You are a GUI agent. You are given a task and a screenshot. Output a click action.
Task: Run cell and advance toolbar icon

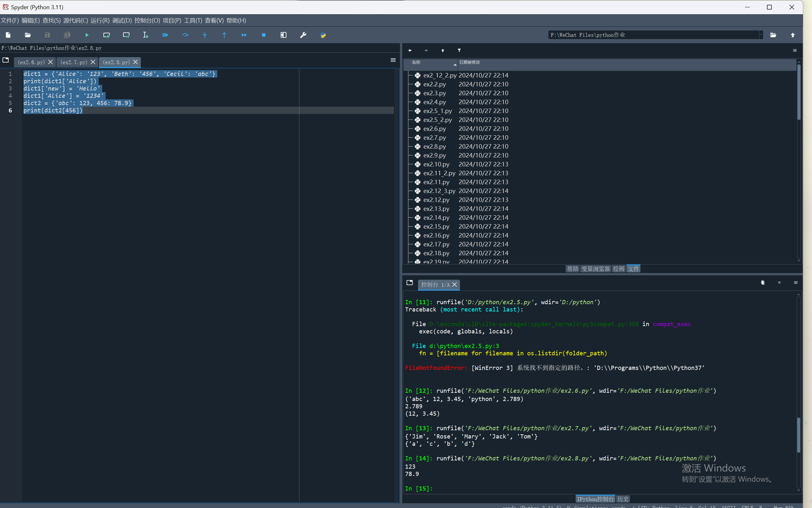coord(126,35)
